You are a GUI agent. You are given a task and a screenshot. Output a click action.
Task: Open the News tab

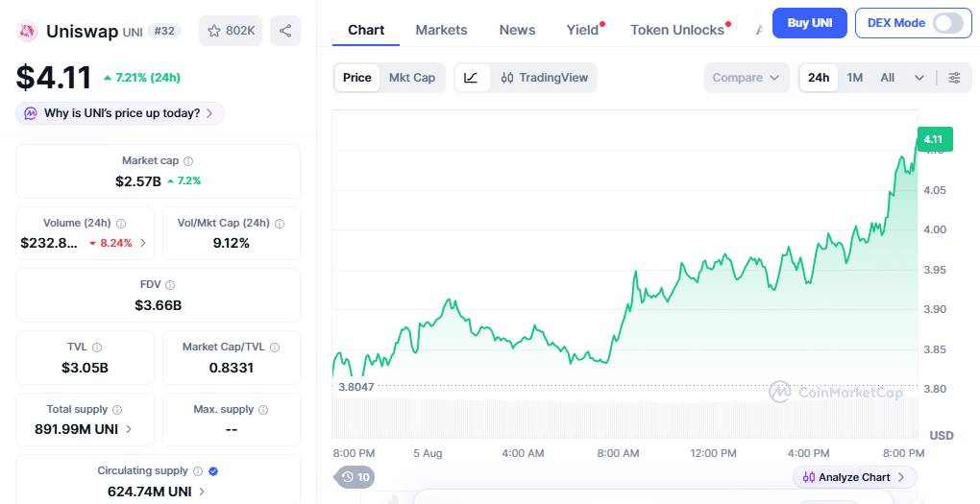517,30
